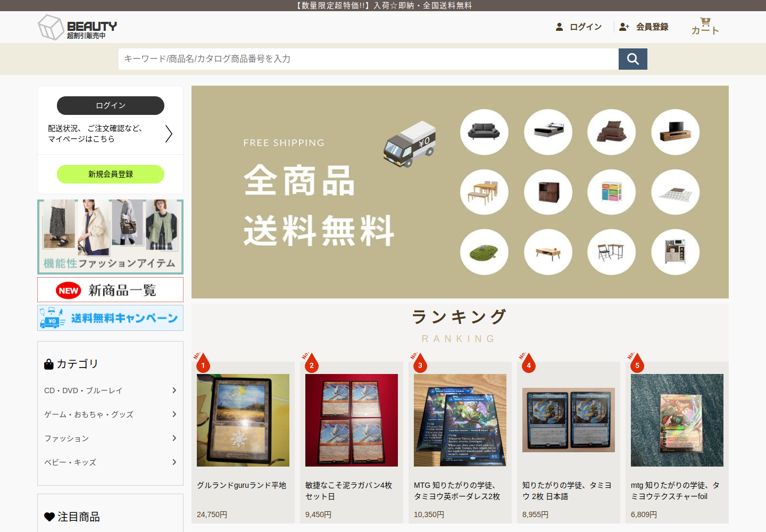
Task: Click 会員登録 link in header
Action: [644, 27]
